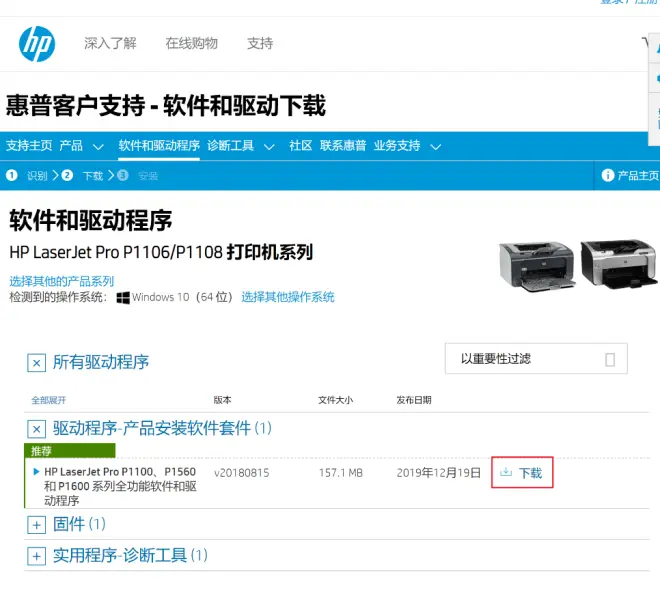The image size is (660, 594).
Task: Click the HP logo
Action: 37,44
